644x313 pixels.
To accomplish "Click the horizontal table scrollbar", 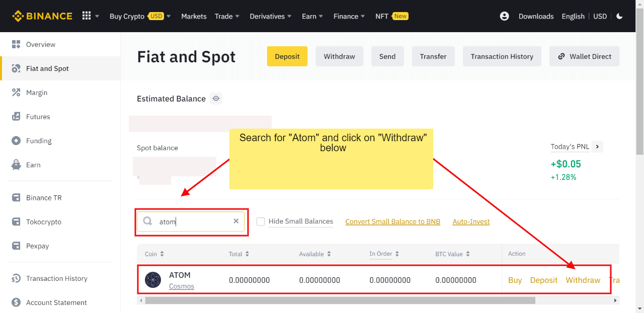I will tap(340, 300).
